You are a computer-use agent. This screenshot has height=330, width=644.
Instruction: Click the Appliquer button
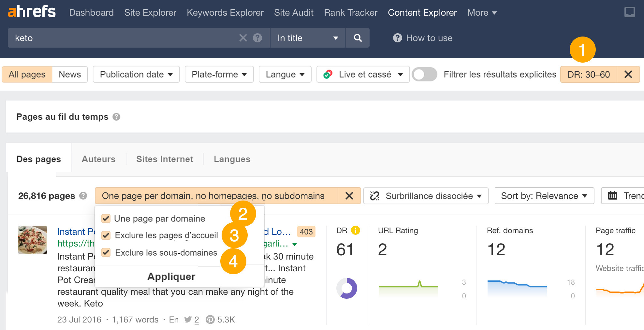coord(171,276)
